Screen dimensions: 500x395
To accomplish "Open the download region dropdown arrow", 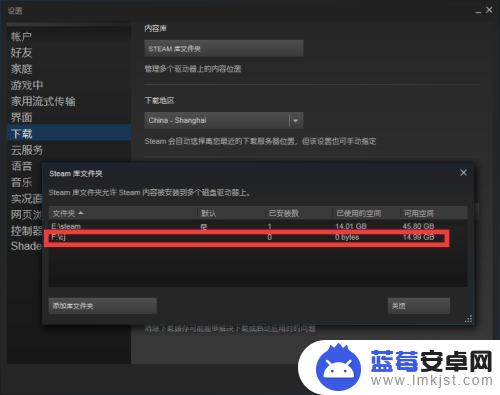I will (295, 120).
